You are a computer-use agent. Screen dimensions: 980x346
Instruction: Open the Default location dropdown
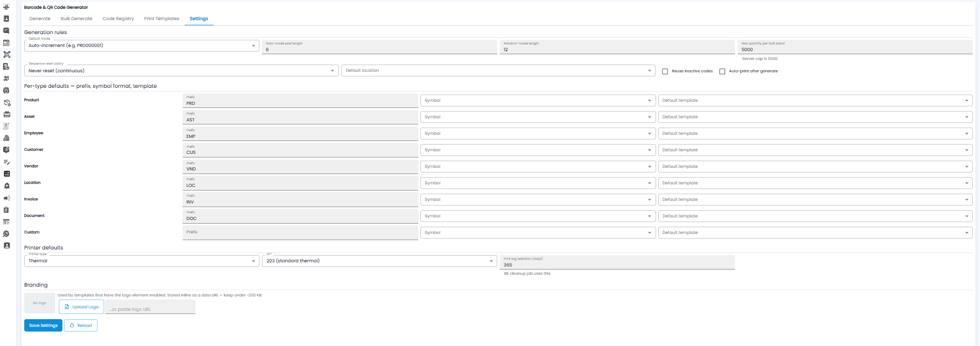coord(498,71)
